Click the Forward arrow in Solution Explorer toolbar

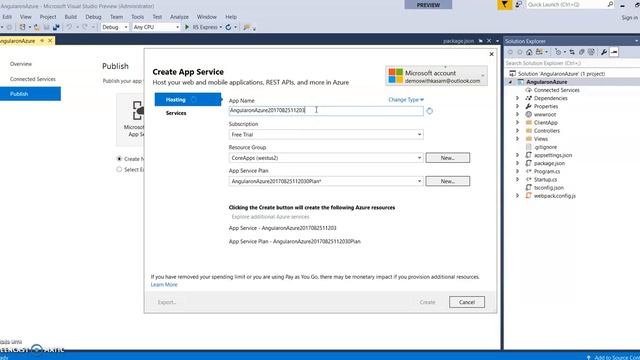[x=520, y=52]
